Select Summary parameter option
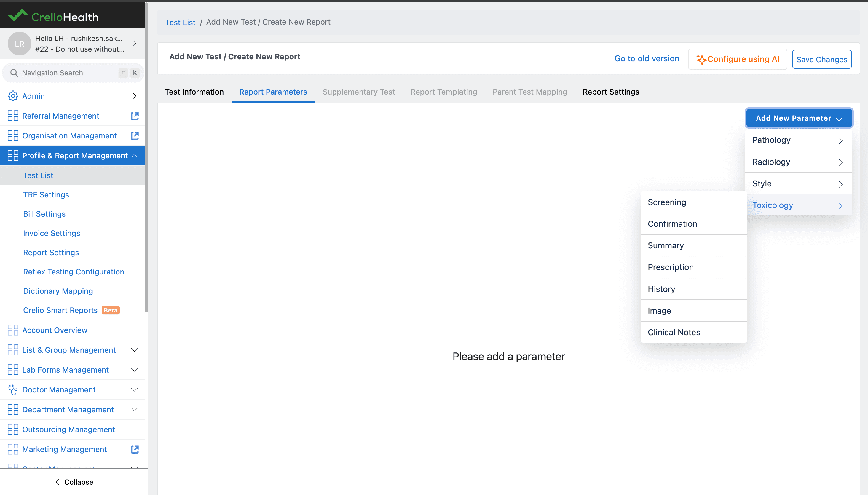868x495 pixels. pyautogui.click(x=694, y=245)
